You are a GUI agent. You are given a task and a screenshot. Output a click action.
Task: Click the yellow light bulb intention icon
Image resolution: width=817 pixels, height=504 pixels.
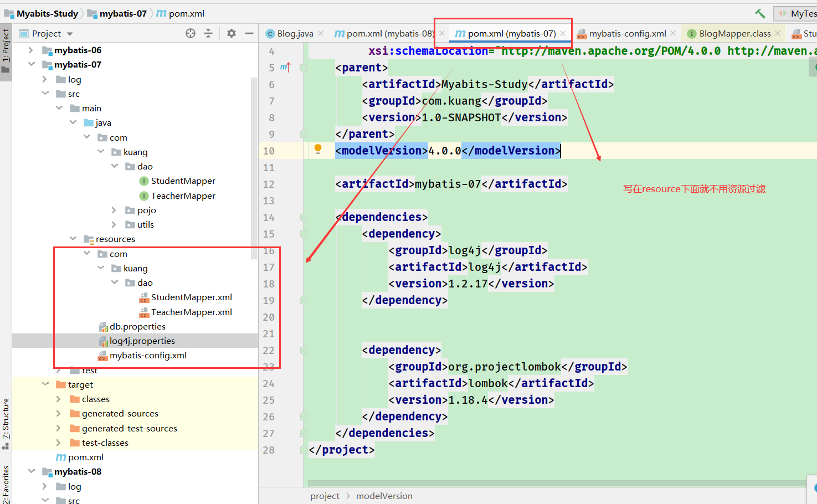(318, 149)
